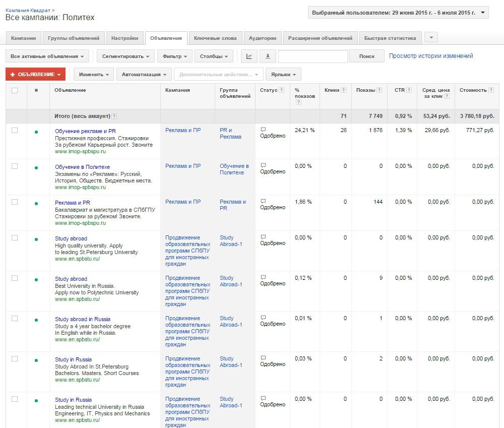504x428 pixels.
Task: Open the date range selector dropdown
Action: [398, 13]
